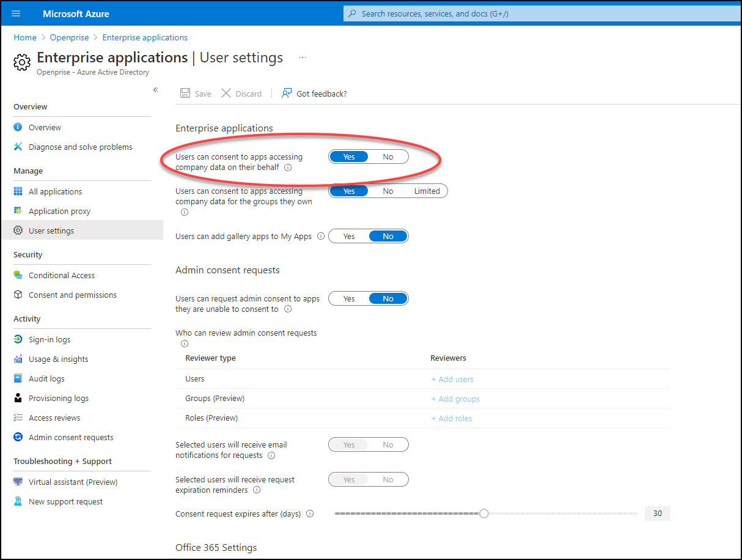
Task: Set user consent to apps to Yes
Action: click(349, 157)
